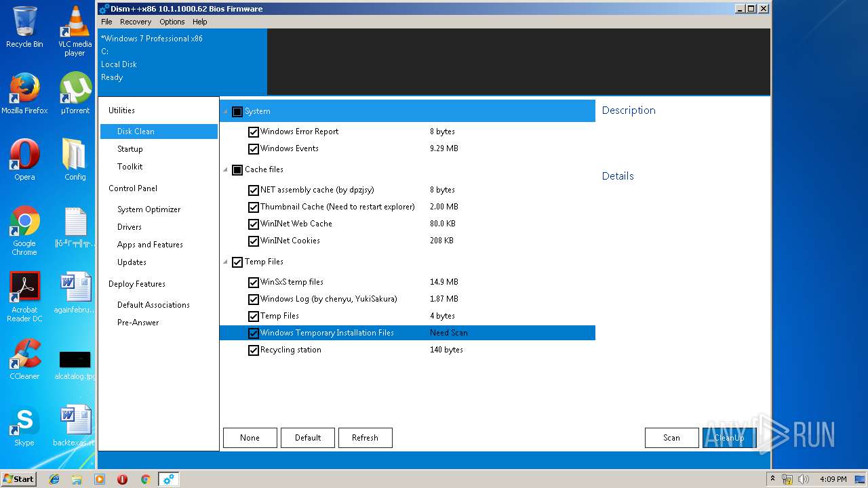The width and height of the screenshot is (868, 488).
Task: Click Internet Explorer taskbar icon
Action: coord(54,479)
